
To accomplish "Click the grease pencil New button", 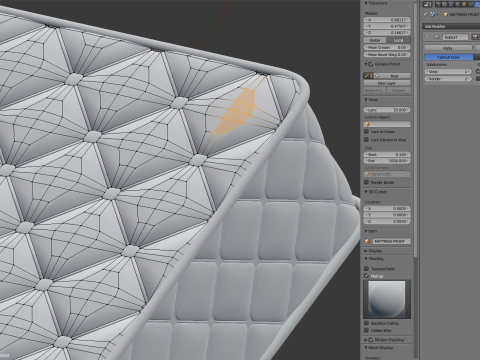I will (x=392, y=76).
